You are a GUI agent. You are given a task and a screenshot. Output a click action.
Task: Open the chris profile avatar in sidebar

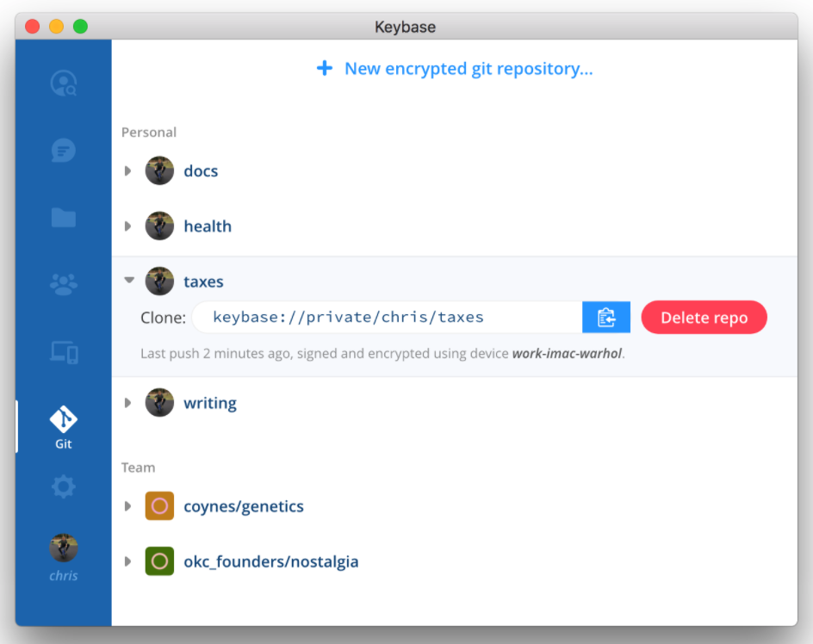[x=63, y=548]
